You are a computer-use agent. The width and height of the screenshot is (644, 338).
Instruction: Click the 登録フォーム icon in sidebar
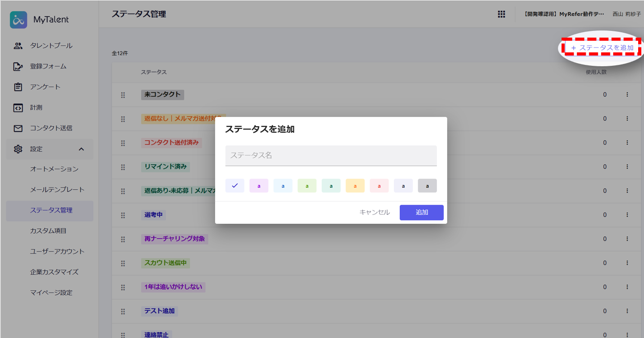pyautogui.click(x=18, y=66)
